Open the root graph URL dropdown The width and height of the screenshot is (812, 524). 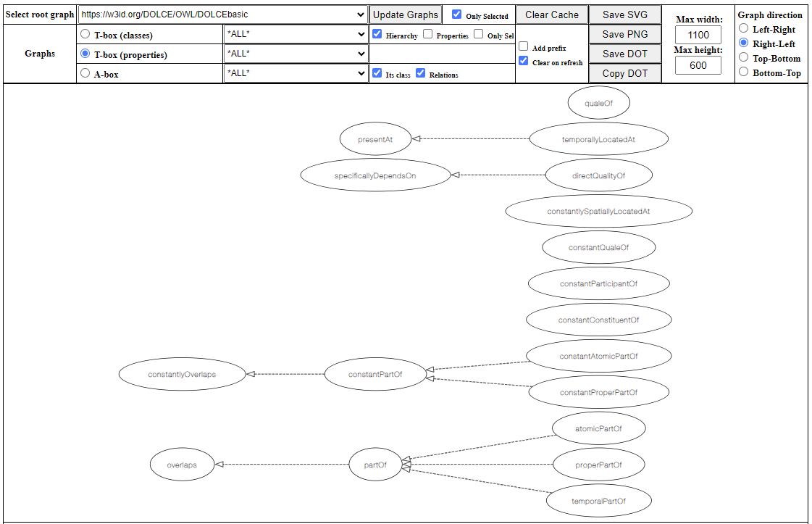tap(222, 14)
